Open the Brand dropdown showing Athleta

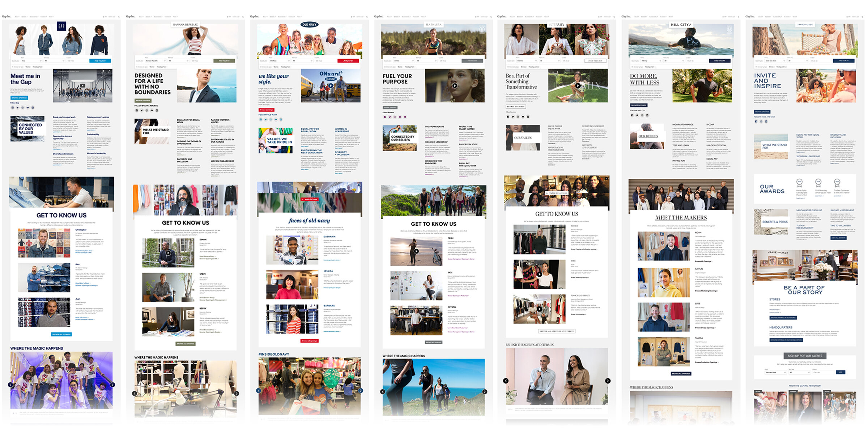click(404, 61)
